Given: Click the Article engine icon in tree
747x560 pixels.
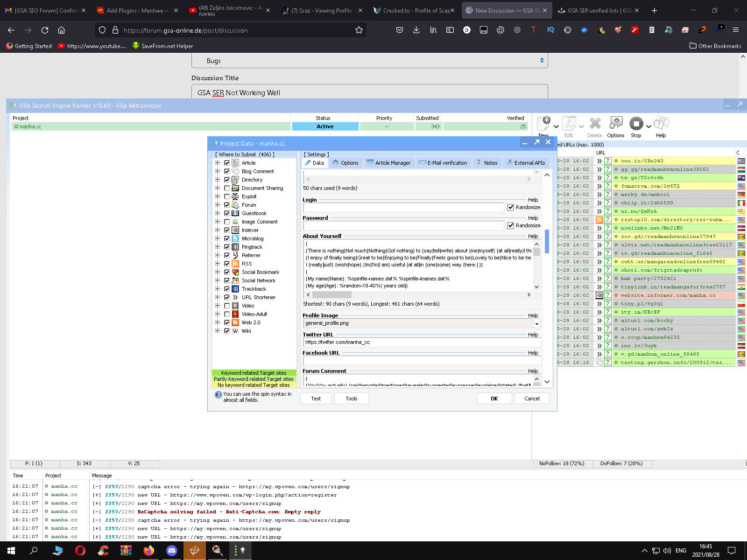Looking at the screenshot, I should pyautogui.click(x=235, y=163).
